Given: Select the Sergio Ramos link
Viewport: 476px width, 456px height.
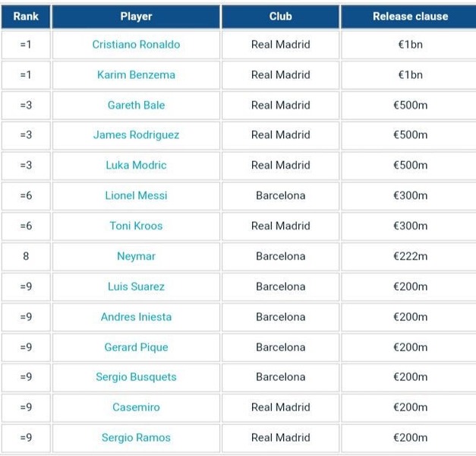Looking at the screenshot, I should point(136,438).
